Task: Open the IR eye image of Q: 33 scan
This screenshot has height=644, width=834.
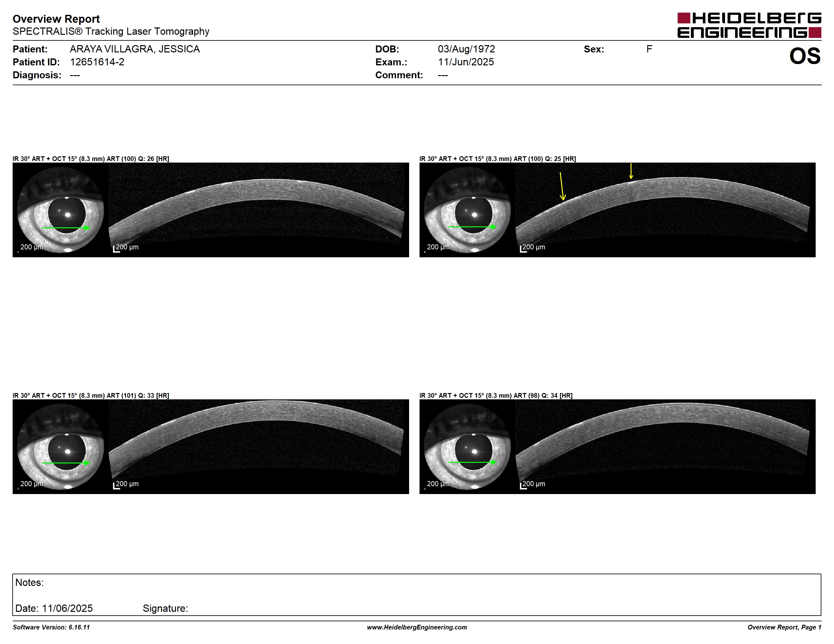Action: [60, 447]
